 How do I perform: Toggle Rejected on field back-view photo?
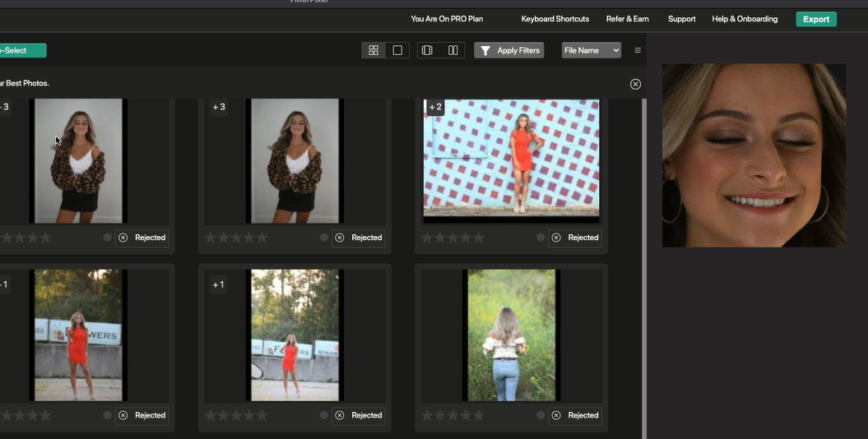574,415
